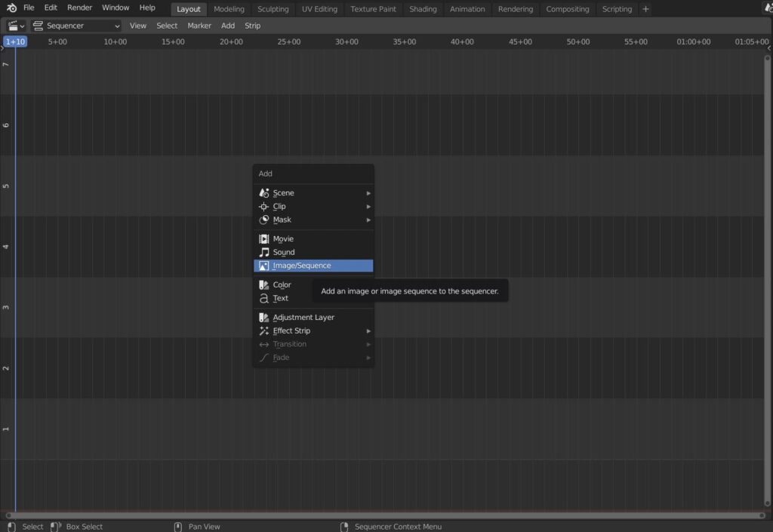Open the File menu
This screenshot has height=532, width=773.
29,8
